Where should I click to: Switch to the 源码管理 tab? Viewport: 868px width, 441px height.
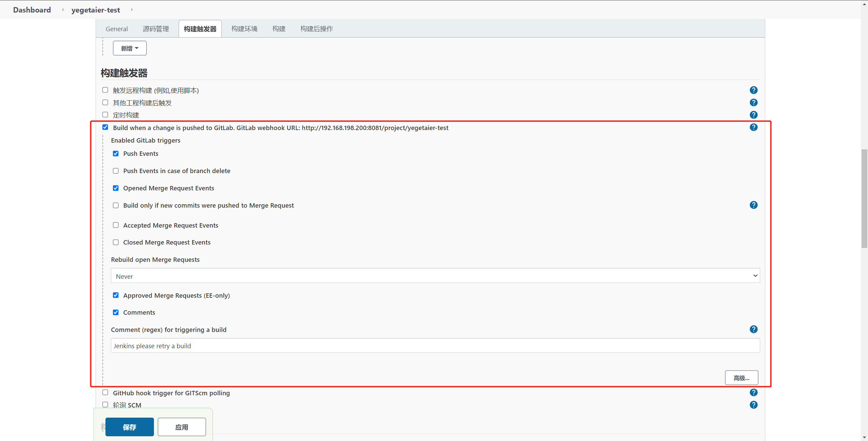(x=156, y=29)
